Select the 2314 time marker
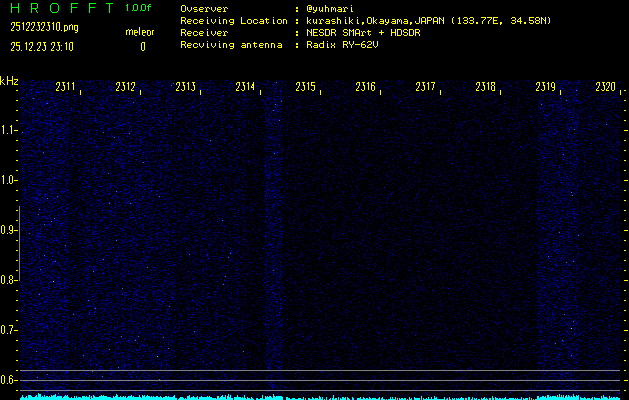The height and width of the screenshot is (400, 629). pyautogui.click(x=246, y=88)
